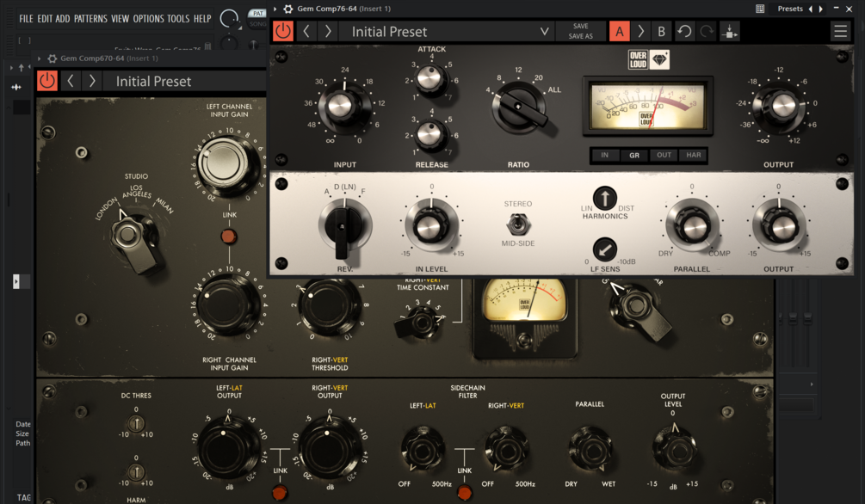Flip the STEREO / MID-SIDE switch
Image resolution: width=865 pixels, height=504 pixels.
point(518,225)
